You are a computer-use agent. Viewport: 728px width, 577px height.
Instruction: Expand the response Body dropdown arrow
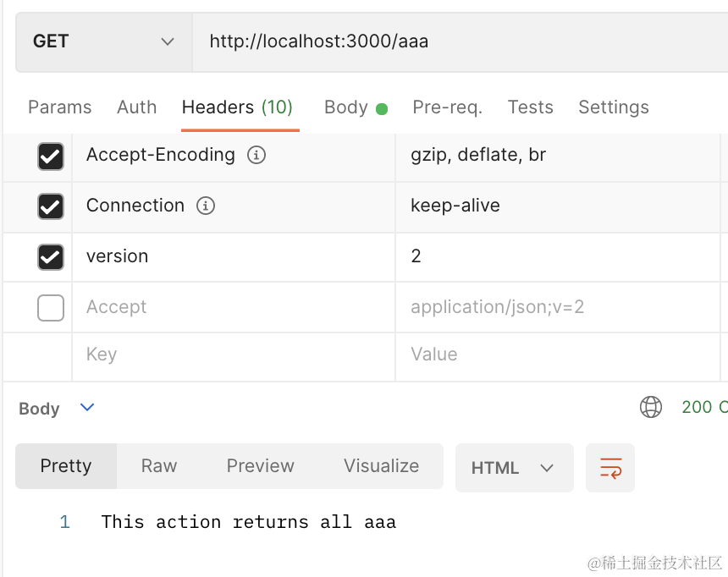(x=87, y=408)
